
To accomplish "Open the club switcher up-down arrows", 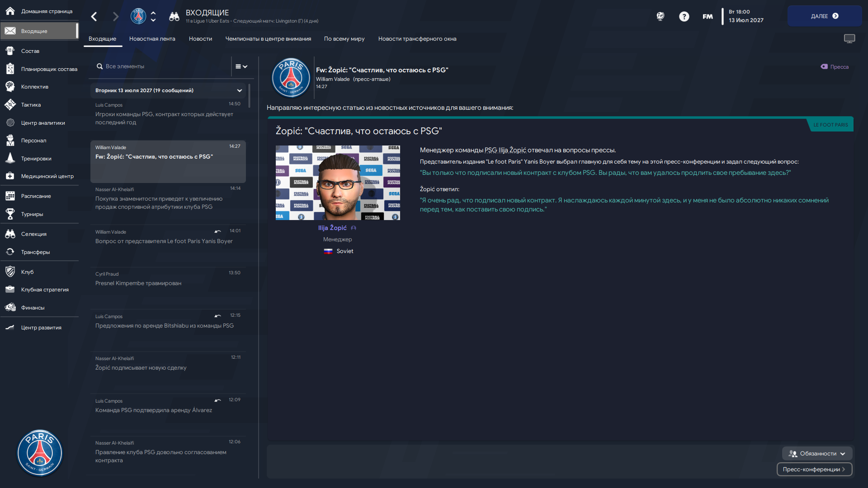I will point(153,17).
